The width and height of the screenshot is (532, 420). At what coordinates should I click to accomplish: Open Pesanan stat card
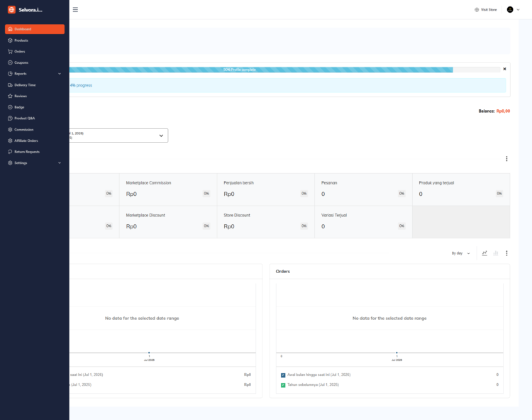(x=363, y=189)
